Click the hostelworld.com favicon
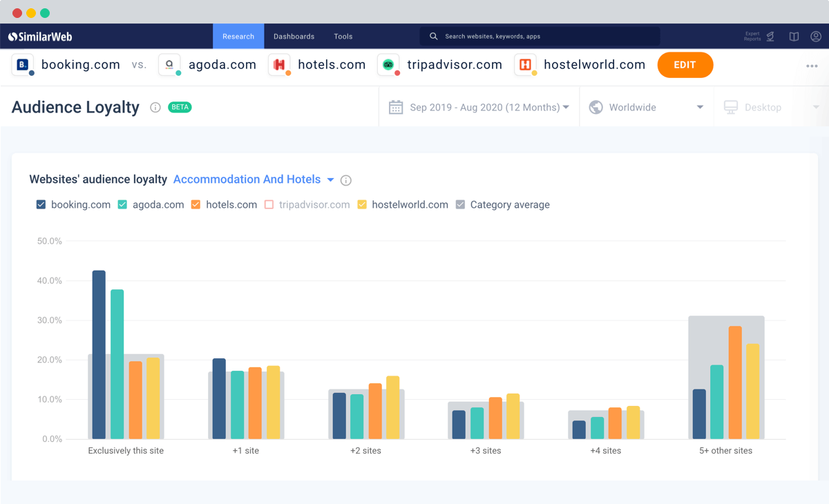 [525, 65]
